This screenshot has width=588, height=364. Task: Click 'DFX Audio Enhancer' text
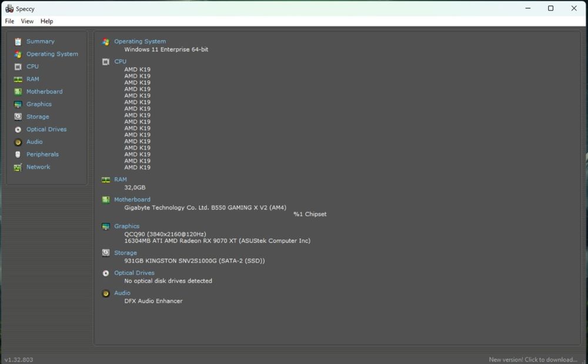click(x=153, y=301)
